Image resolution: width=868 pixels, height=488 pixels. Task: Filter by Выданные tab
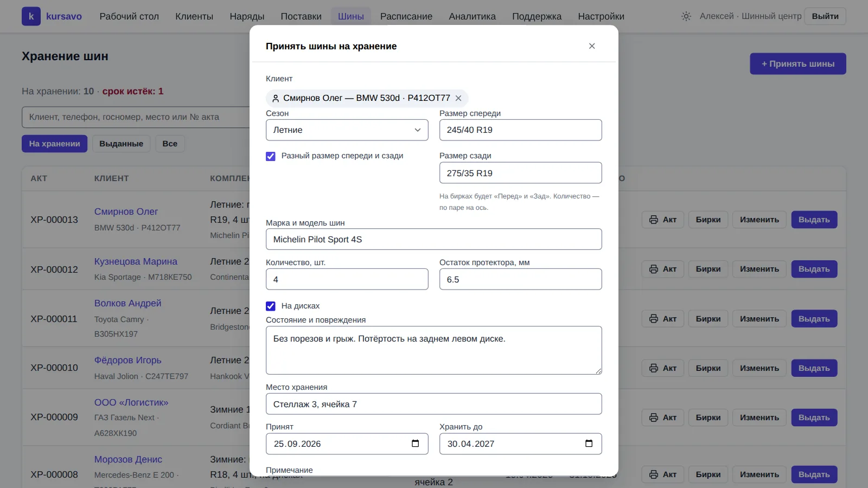tap(122, 144)
